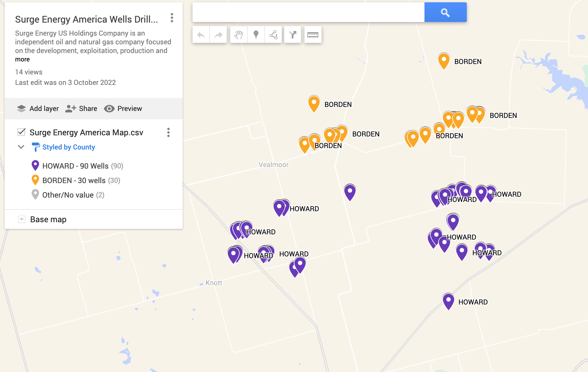Select the Add directions tool
Image resolution: width=588 pixels, height=372 pixels.
coord(293,35)
